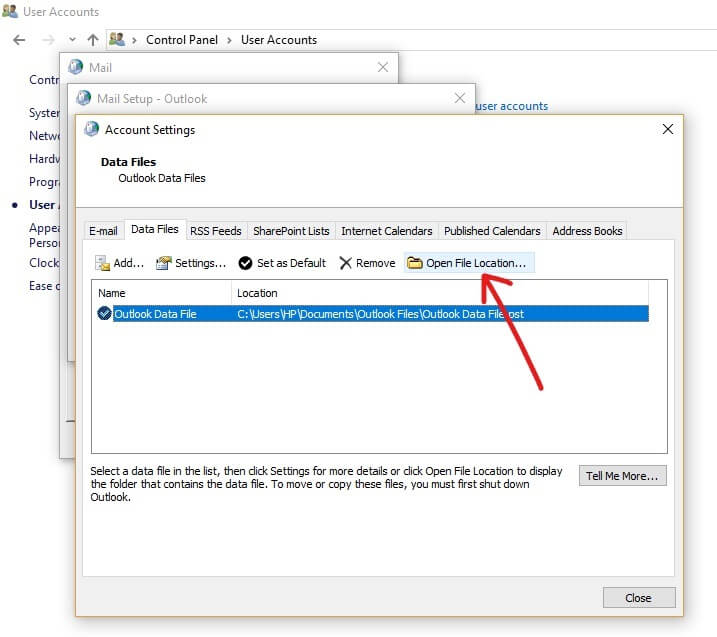Open Settings for the data file

click(x=163, y=263)
